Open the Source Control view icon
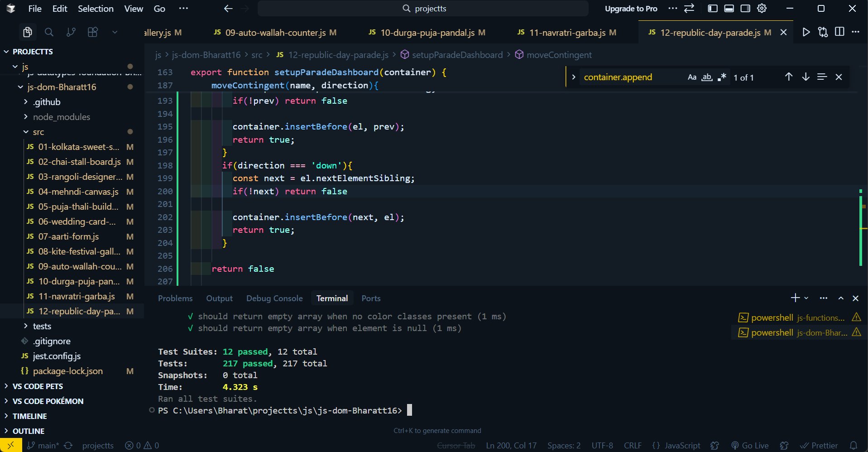868x452 pixels. click(71, 32)
